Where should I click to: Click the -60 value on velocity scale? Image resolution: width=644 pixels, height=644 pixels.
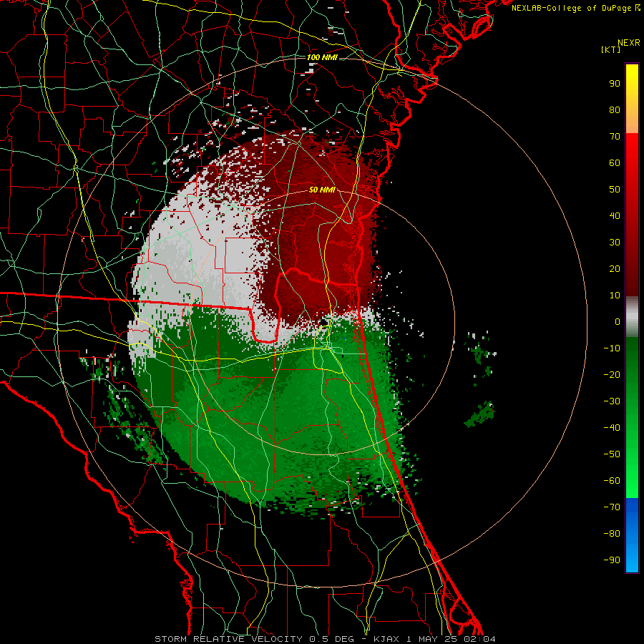612,481
